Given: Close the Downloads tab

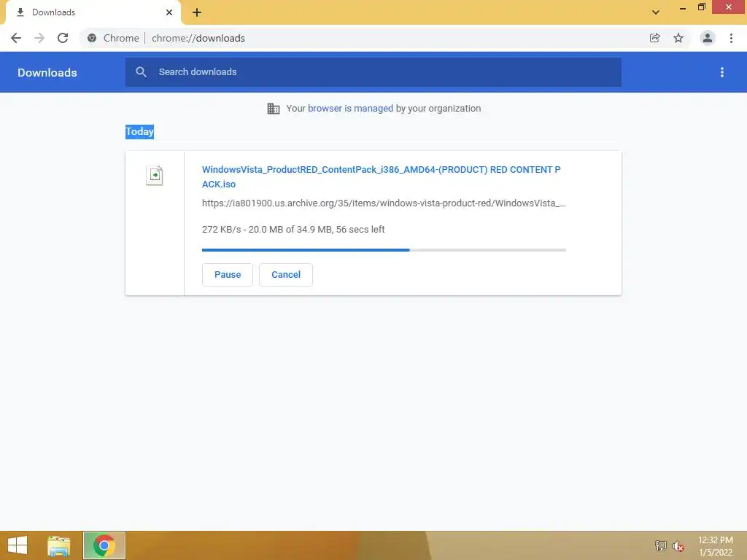Looking at the screenshot, I should pyautogui.click(x=169, y=12).
